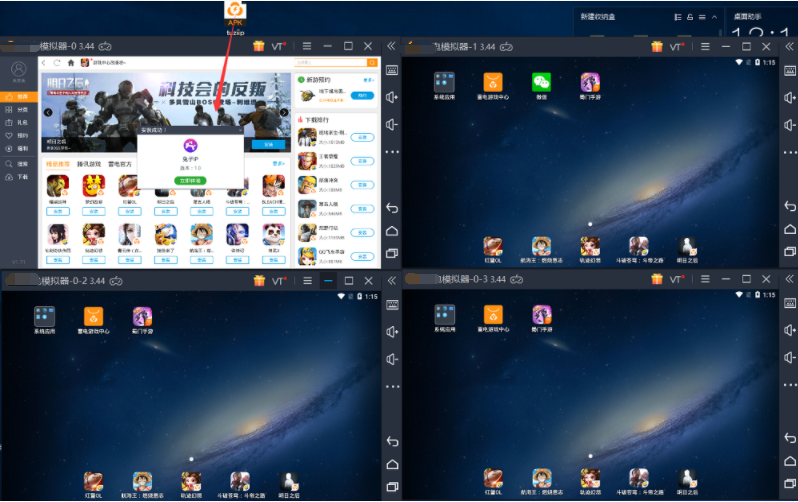
Task: Install the first game in 下载排行 list
Action: [x=362, y=137]
